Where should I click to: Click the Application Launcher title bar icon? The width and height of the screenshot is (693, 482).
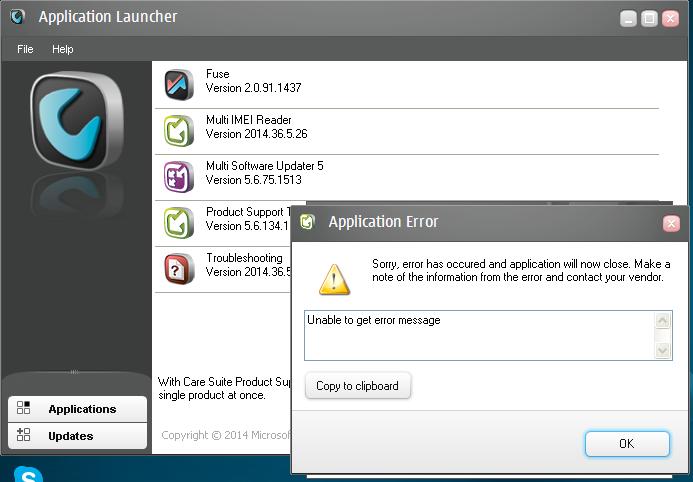click(18, 17)
